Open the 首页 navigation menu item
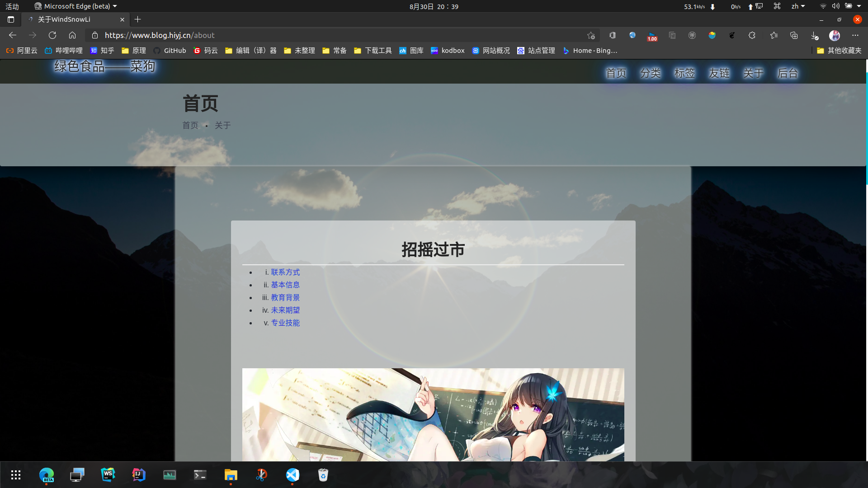The image size is (868, 488). click(x=616, y=73)
